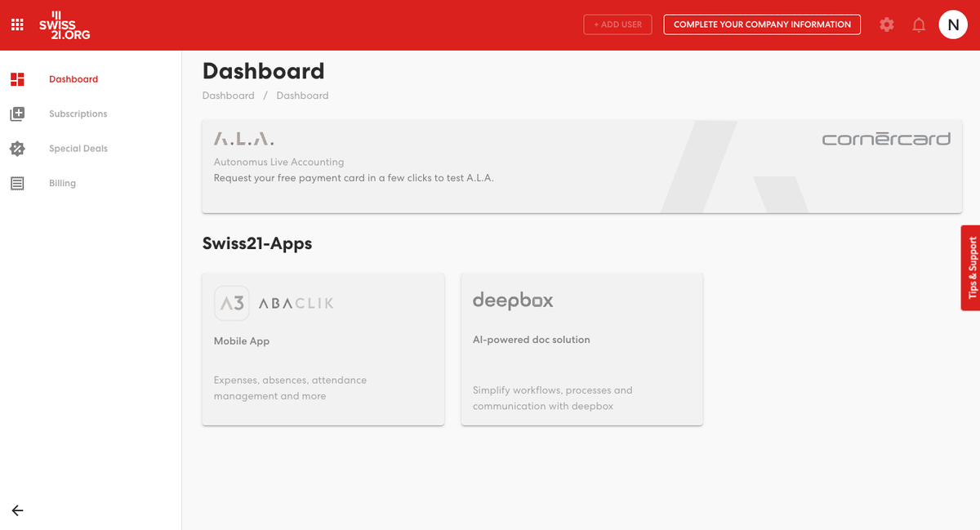Click the Swiss21.org logo
Image resolution: width=980 pixels, height=530 pixels.
tap(65, 25)
